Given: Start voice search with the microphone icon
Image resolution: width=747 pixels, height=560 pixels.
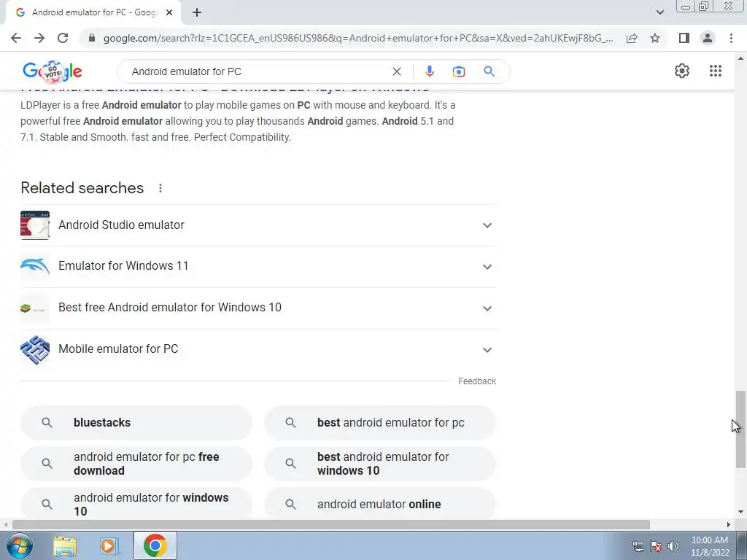Looking at the screenshot, I should [x=429, y=71].
